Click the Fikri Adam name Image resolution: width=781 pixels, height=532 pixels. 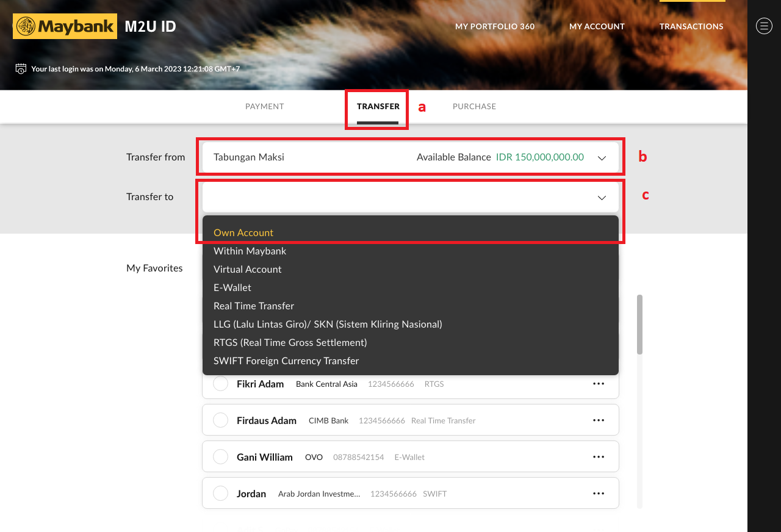click(x=261, y=384)
